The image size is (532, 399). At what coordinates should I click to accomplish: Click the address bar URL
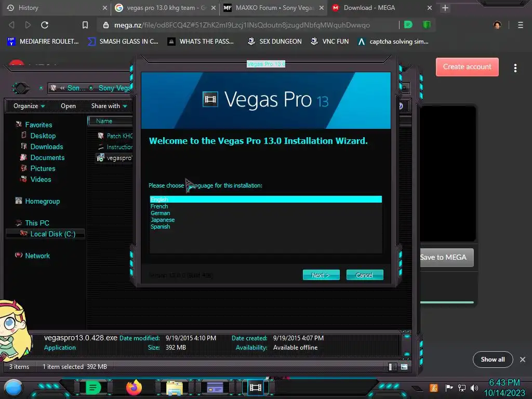click(x=242, y=25)
